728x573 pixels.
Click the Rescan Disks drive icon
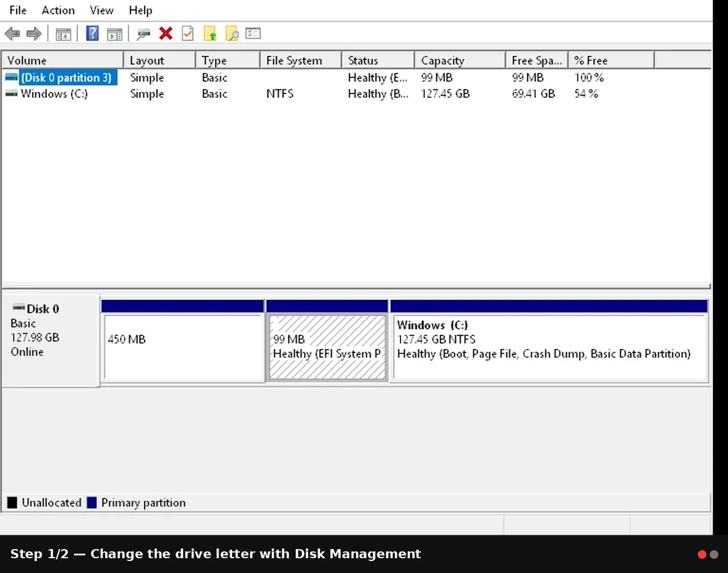click(x=143, y=34)
